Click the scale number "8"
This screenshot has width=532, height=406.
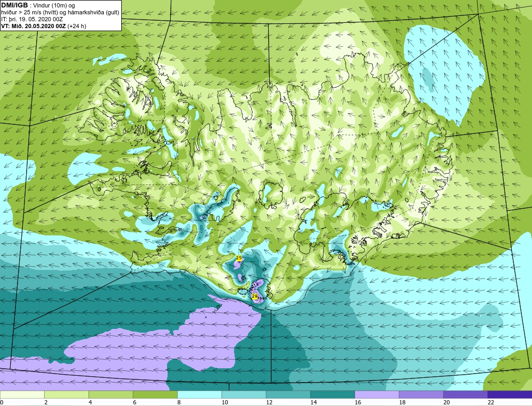coord(179,403)
